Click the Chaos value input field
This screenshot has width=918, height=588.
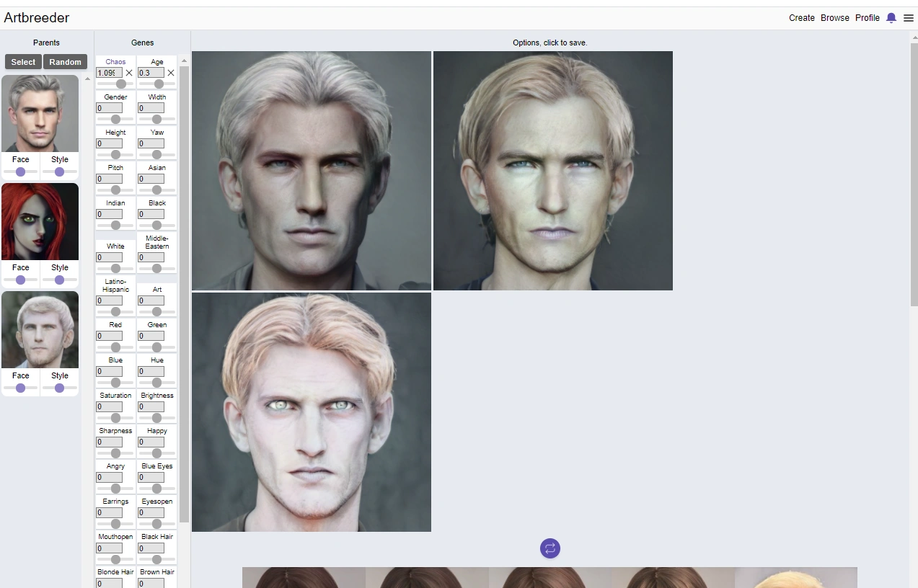click(x=110, y=73)
